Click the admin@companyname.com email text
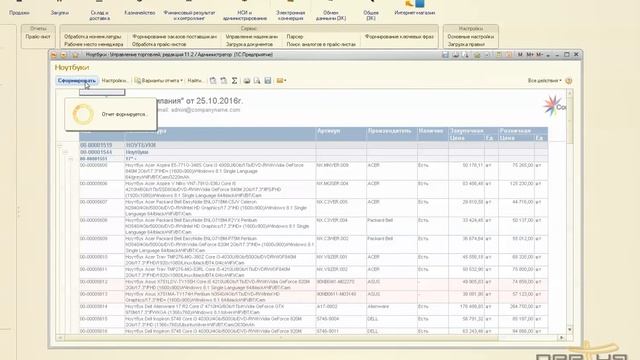 [x=205, y=110]
